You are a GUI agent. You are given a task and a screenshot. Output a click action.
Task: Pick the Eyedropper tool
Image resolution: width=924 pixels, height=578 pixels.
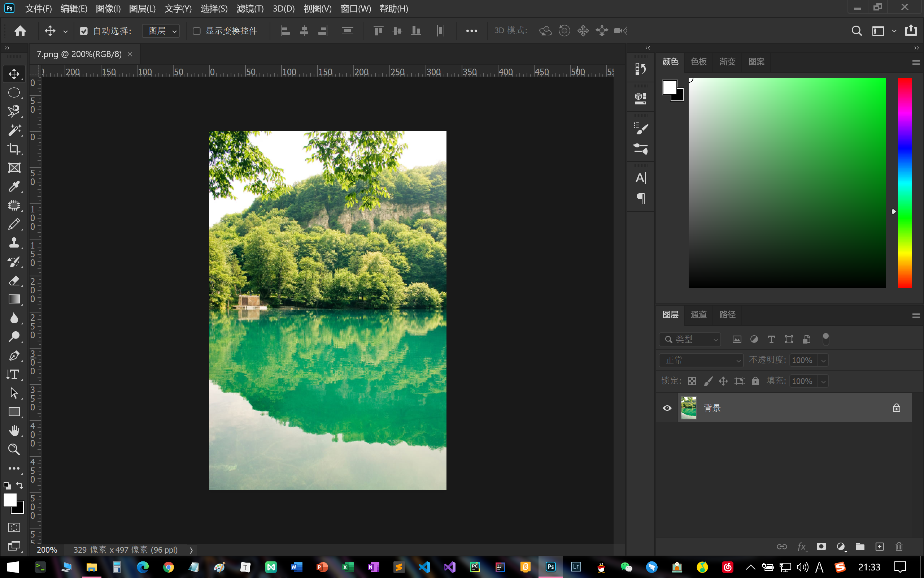pos(14,186)
